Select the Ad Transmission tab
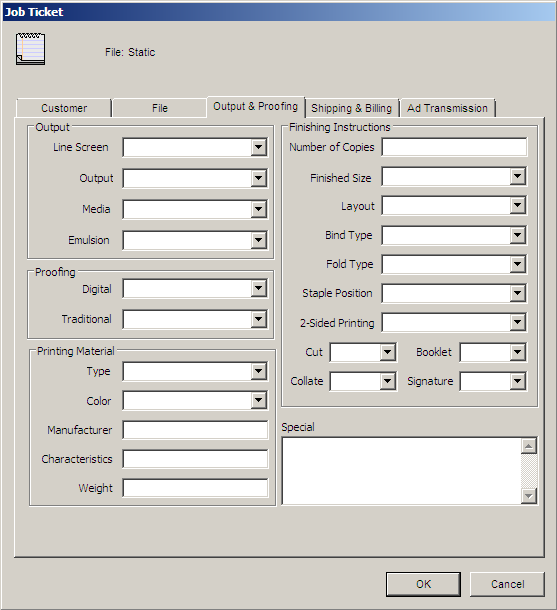557x610 pixels. coord(447,108)
